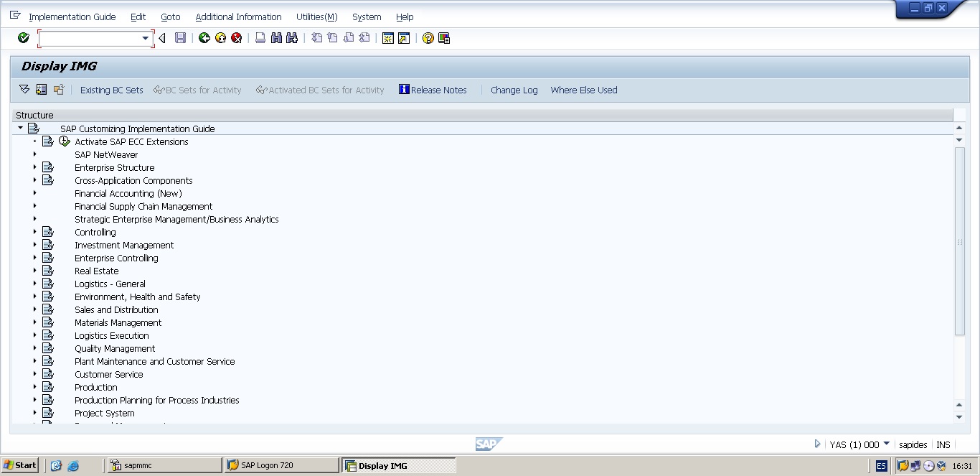Expand the Financial Accounting (New) node

click(34, 193)
